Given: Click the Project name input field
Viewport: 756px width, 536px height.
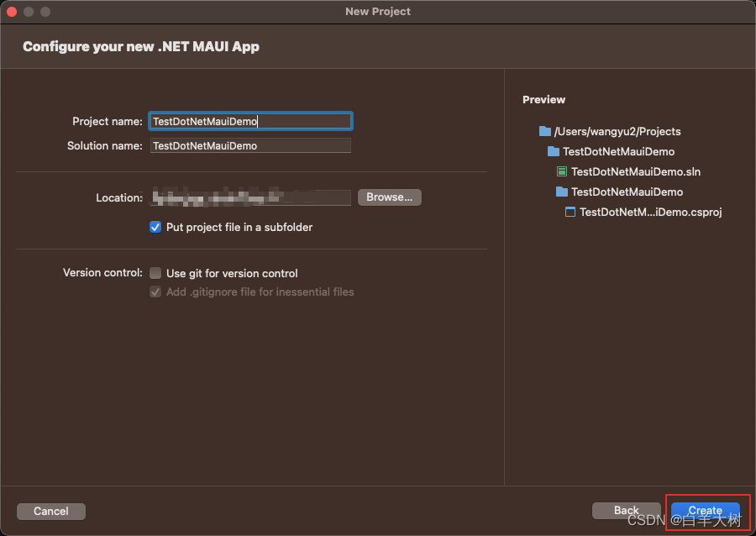Looking at the screenshot, I should 249,121.
